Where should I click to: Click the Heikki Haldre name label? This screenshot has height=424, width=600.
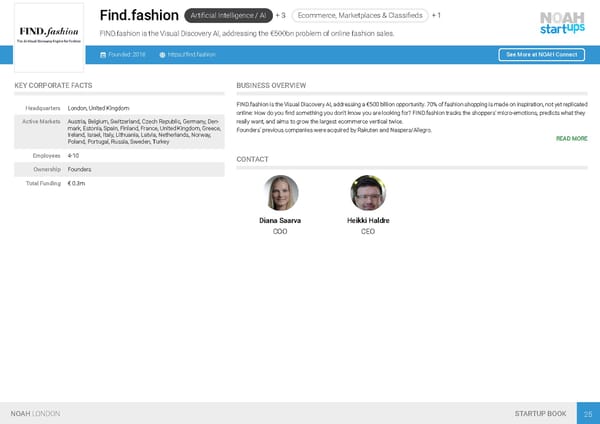[x=368, y=220]
